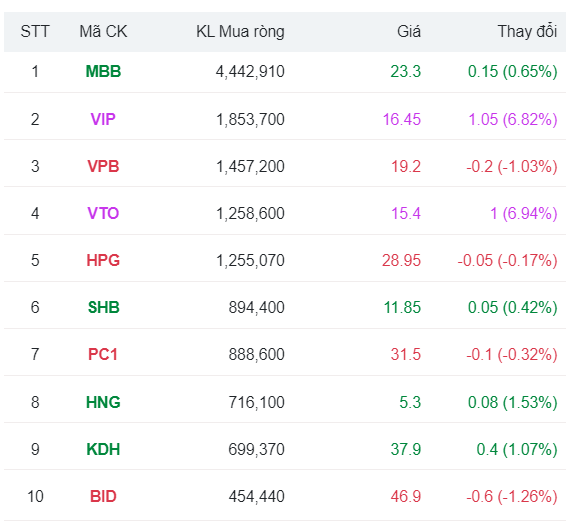Click rank number 10 in STT column
Image resolution: width=567 pixels, height=524 pixels.
click(x=35, y=496)
